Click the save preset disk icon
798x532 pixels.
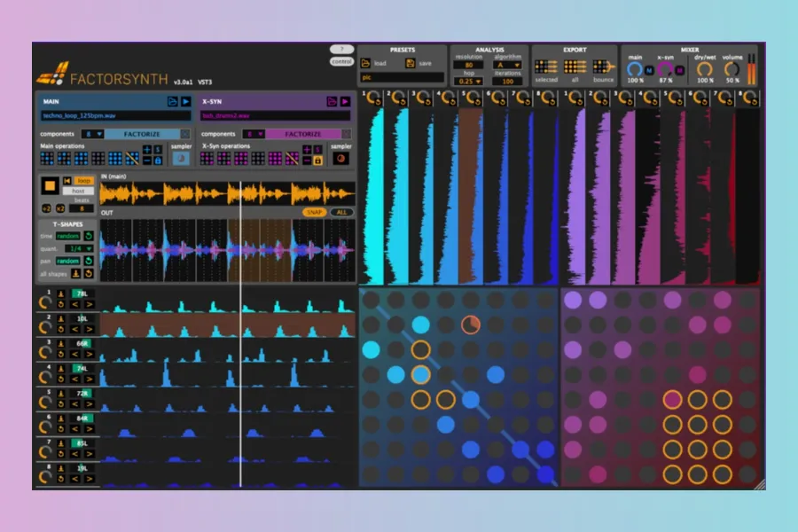411,63
